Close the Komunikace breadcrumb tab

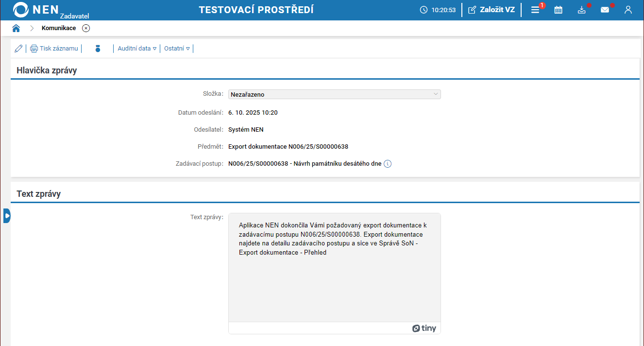86,28
